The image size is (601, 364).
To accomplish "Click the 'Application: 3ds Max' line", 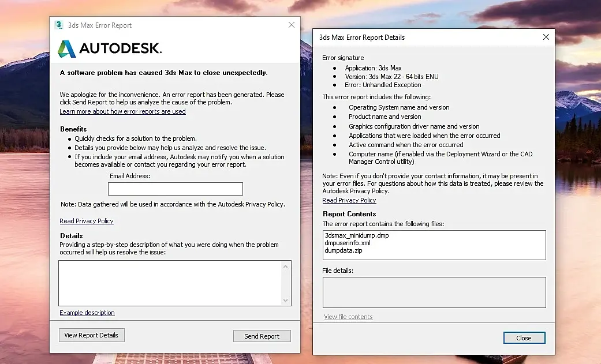I will click(x=374, y=68).
